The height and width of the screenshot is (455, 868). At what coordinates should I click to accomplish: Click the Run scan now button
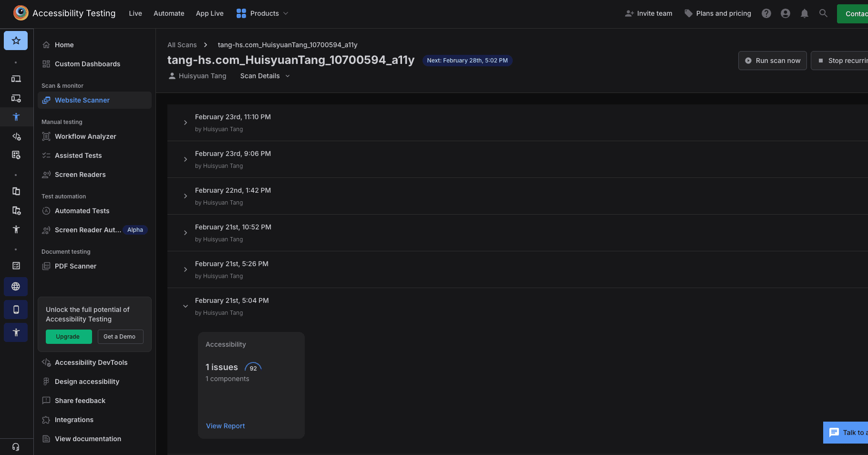pyautogui.click(x=773, y=61)
